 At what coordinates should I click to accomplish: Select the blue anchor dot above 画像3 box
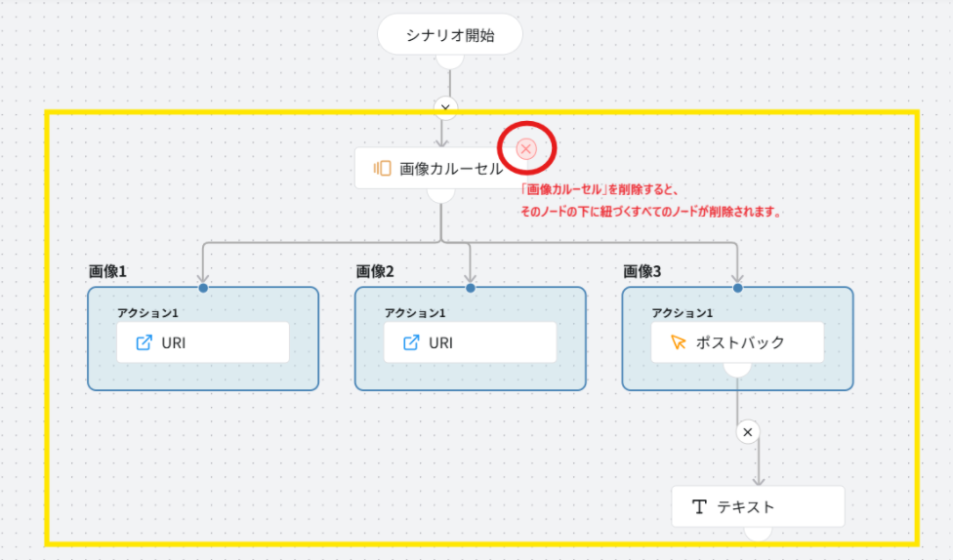click(x=737, y=288)
